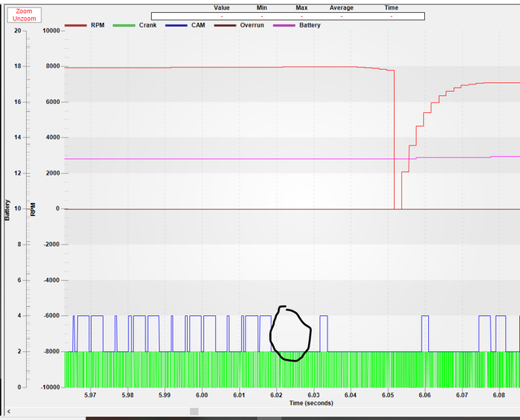The width and height of the screenshot is (520, 420).
Task: Click the Zoom button
Action: [24, 11]
